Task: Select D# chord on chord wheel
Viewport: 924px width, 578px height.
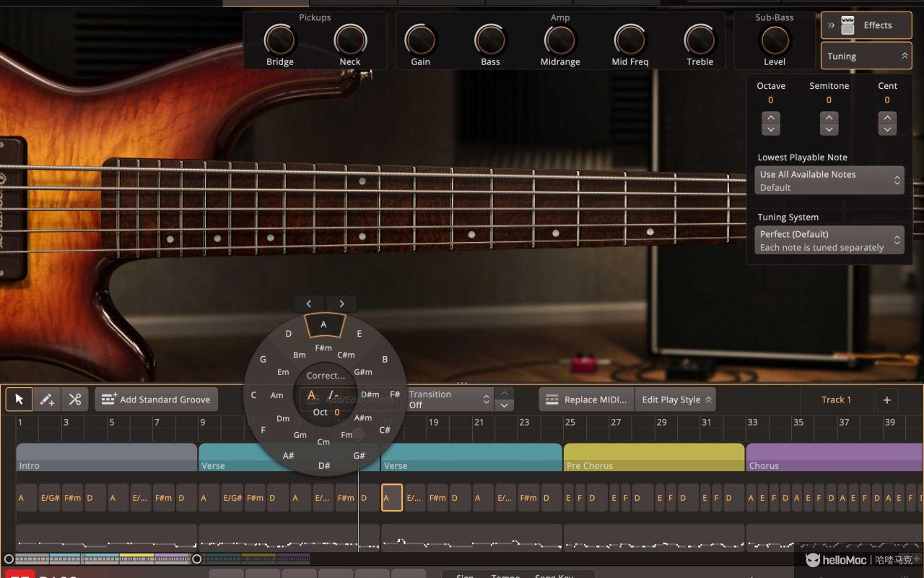Action: tap(324, 466)
